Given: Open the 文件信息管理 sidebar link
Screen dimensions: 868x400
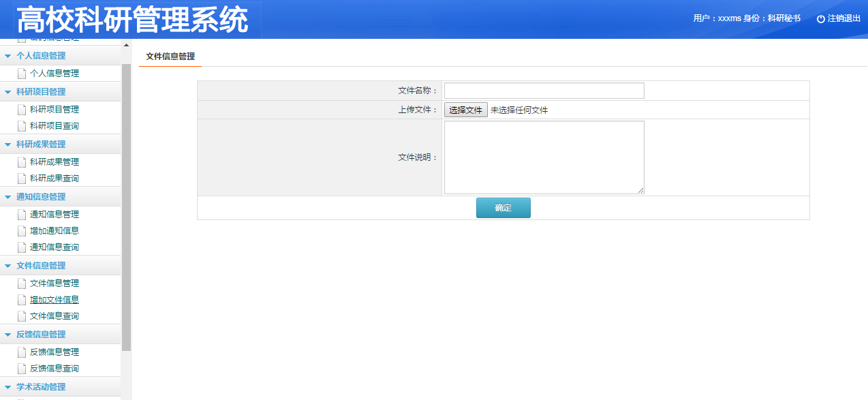Looking at the screenshot, I should click(55, 283).
